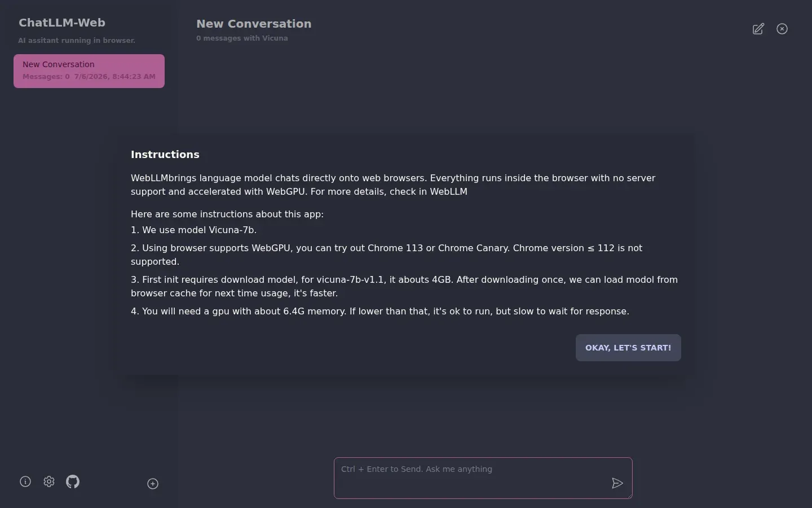Click the ChatLLM-Web sidebar title

[x=62, y=23]
